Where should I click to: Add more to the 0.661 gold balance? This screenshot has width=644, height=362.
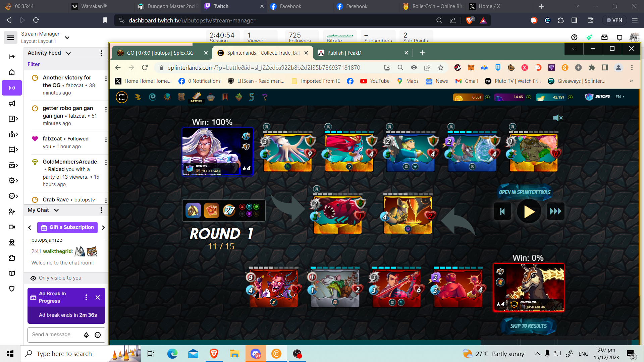[x=487, y=97]
